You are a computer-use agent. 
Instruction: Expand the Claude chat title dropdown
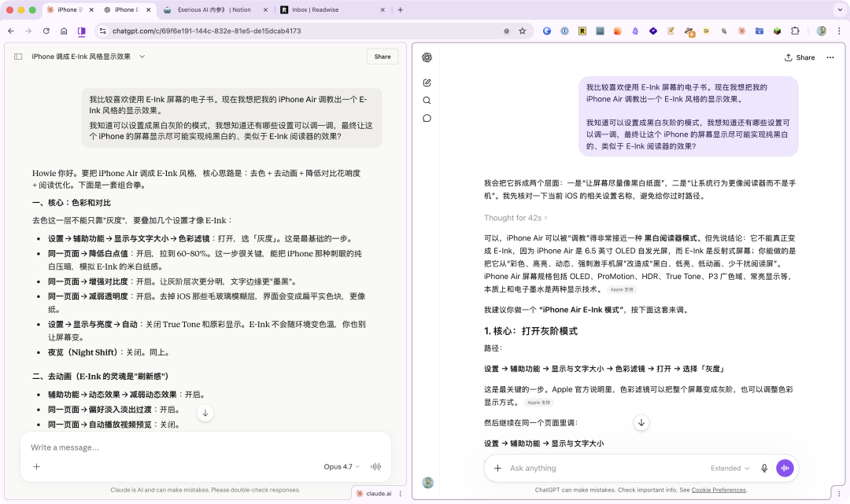point(142,57)
